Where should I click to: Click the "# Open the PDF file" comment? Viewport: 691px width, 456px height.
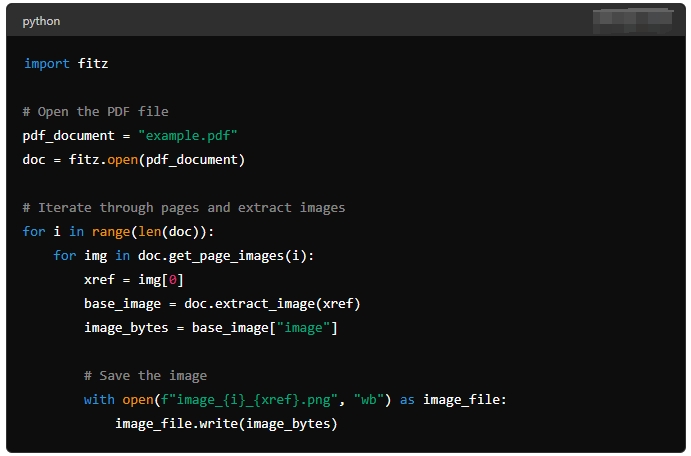click(x=96, y=111)
